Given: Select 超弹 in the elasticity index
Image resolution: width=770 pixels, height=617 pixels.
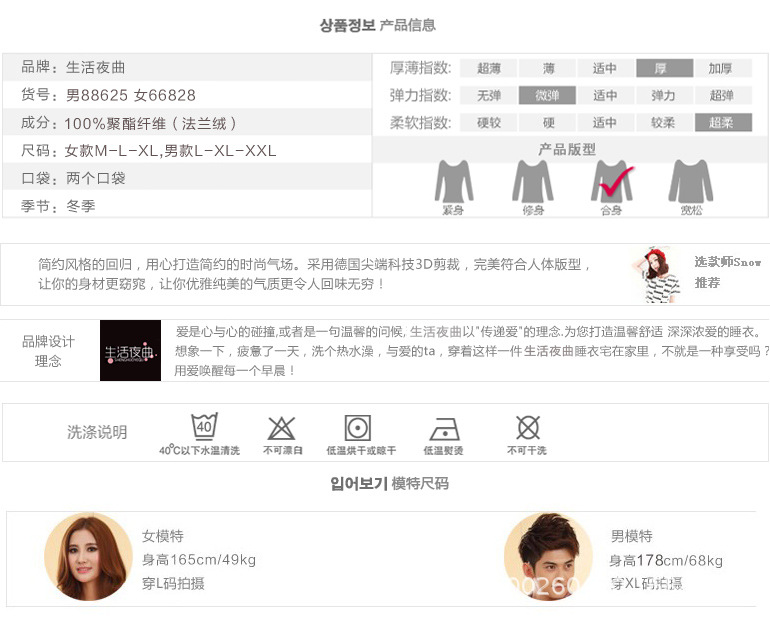Looking at the screenshot, I should [723, 95].
